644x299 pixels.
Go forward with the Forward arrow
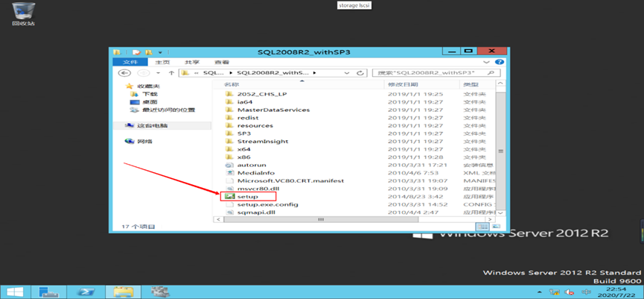144,73
